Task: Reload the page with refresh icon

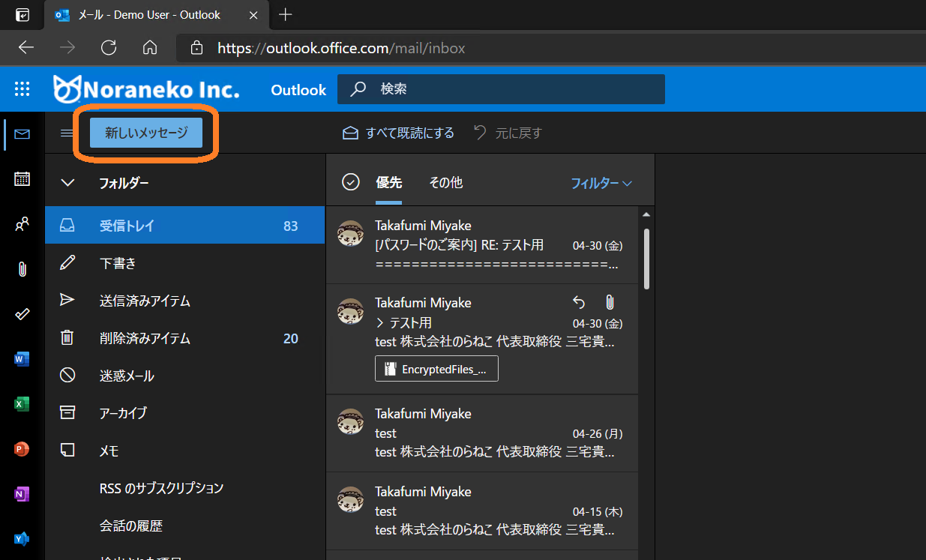Action: coord(109,48)
